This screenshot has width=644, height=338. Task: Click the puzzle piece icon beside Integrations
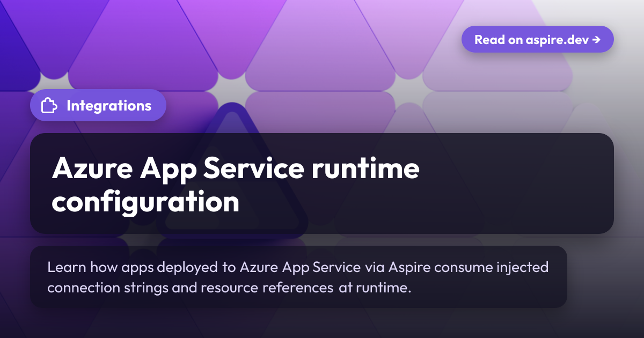(49, 106)
